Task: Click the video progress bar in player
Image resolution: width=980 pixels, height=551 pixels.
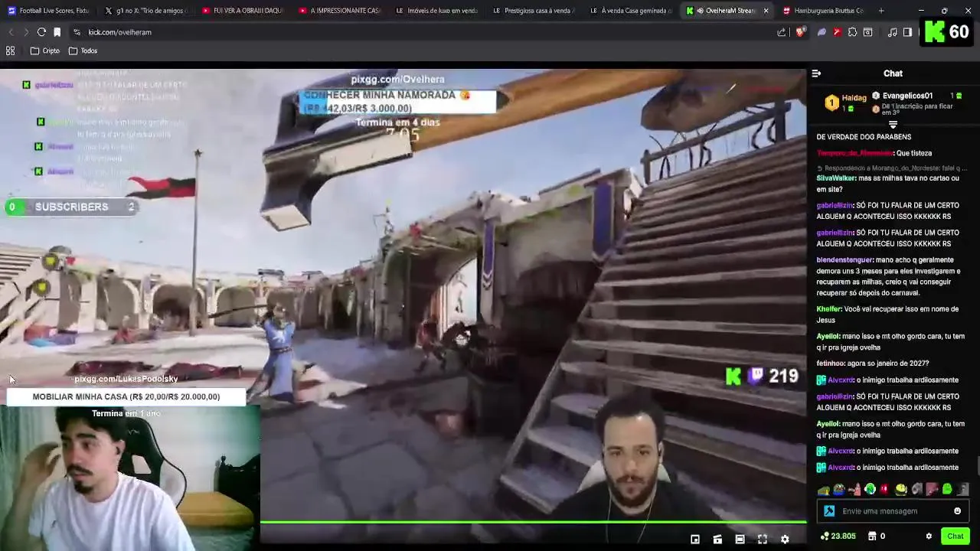Action: [x=534, y=523]
